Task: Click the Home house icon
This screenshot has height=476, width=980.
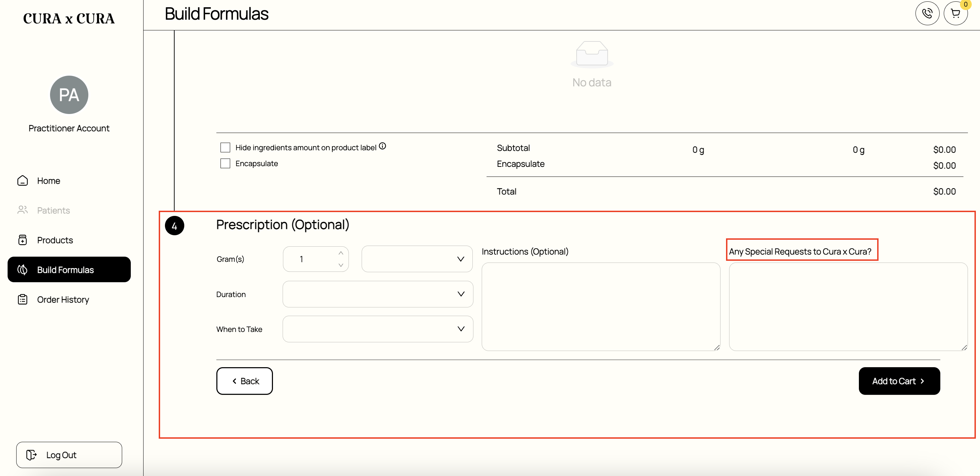Action: pyautogui.click(x=22, y=181)
